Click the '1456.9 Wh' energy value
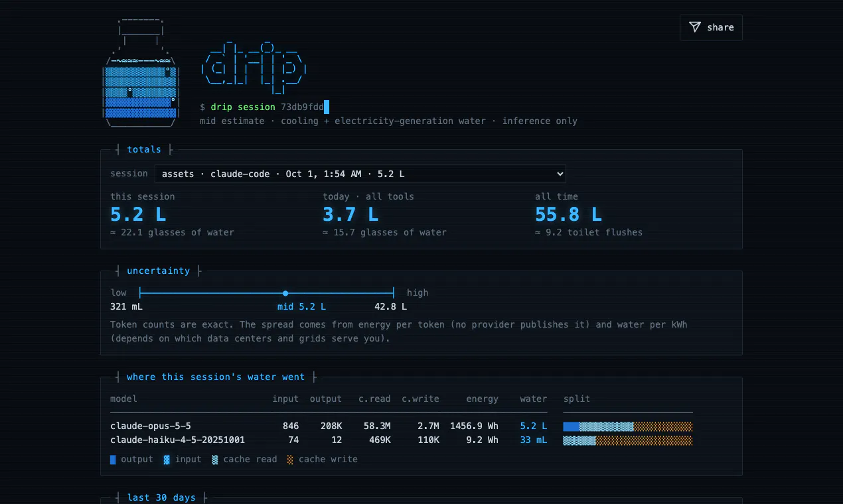 pyautogui.click(x=474, y=426)
